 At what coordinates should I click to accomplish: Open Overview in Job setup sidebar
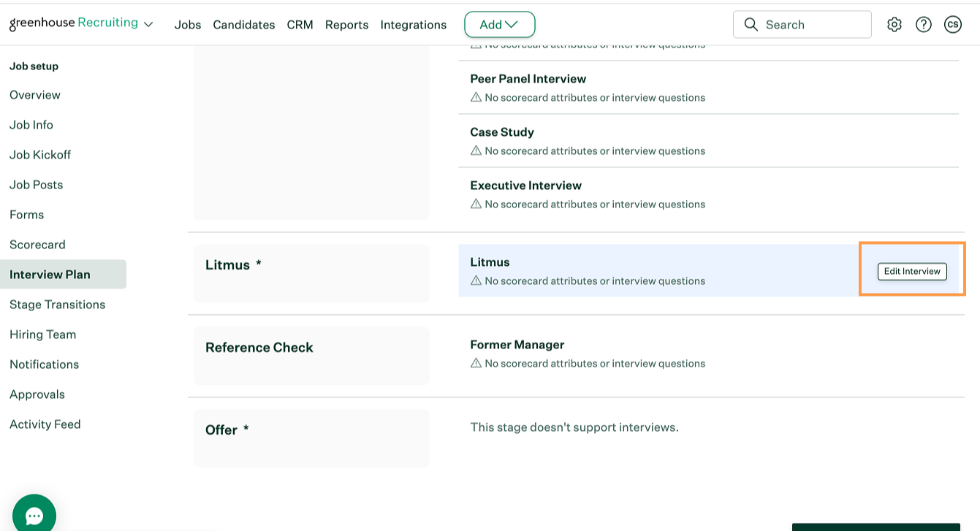coord(35,95)
